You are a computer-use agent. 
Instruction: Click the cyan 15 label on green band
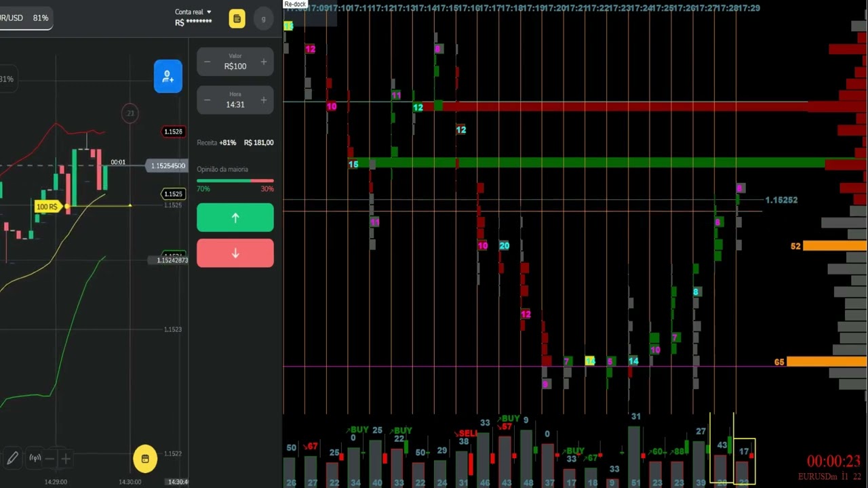353,165
